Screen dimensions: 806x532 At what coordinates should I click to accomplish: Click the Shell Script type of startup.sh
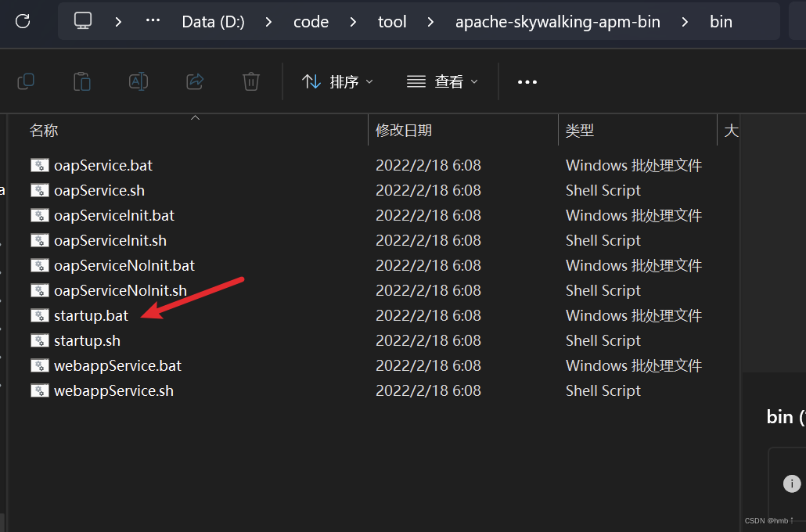(603, 340)
